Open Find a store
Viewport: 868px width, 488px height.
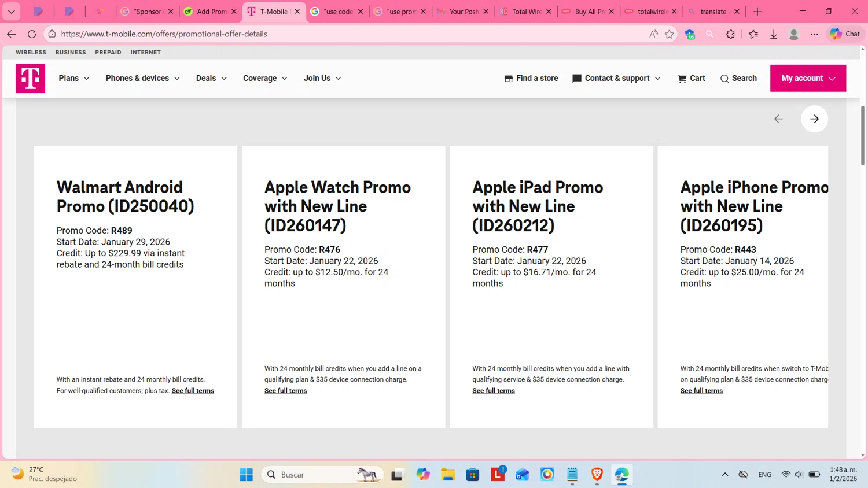[531, 78]
